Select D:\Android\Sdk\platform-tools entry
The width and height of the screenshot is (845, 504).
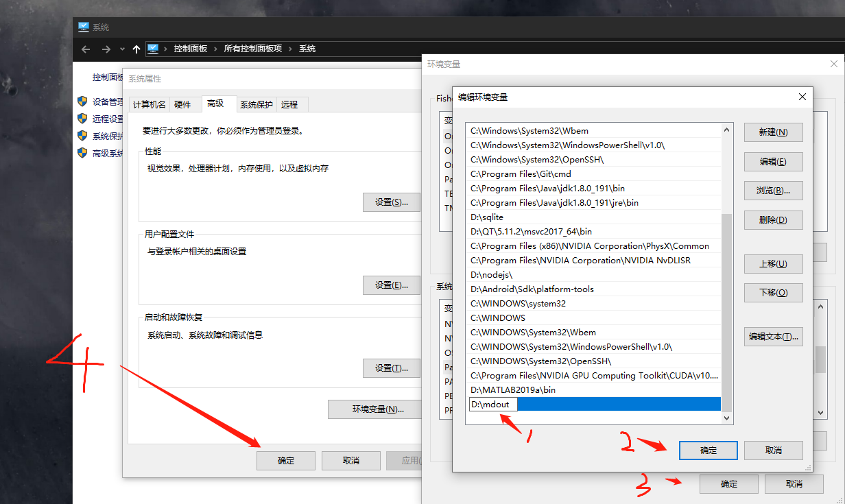(594, 289)
